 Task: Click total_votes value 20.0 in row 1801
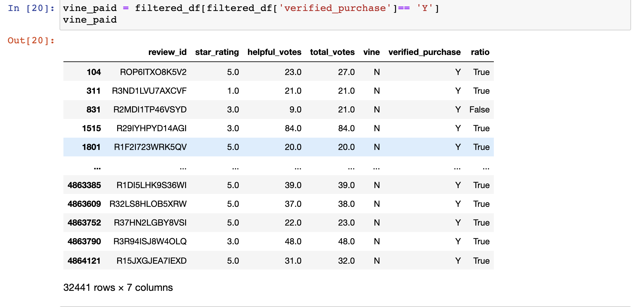(x=347, y=147)
